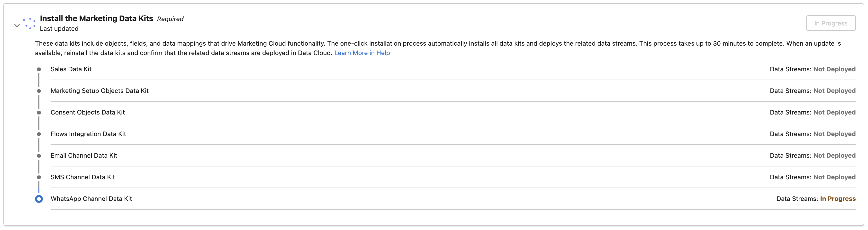Image resolution: width=868 pixels, height=230 pixels.
Task: Click the Flows Integration step dot
Action: pyautogui.click(x=39, y=134)
